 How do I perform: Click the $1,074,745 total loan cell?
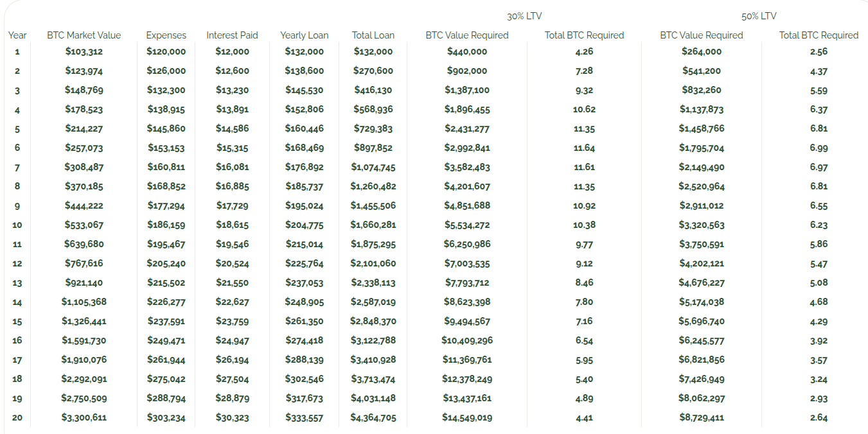click(373, 168)
